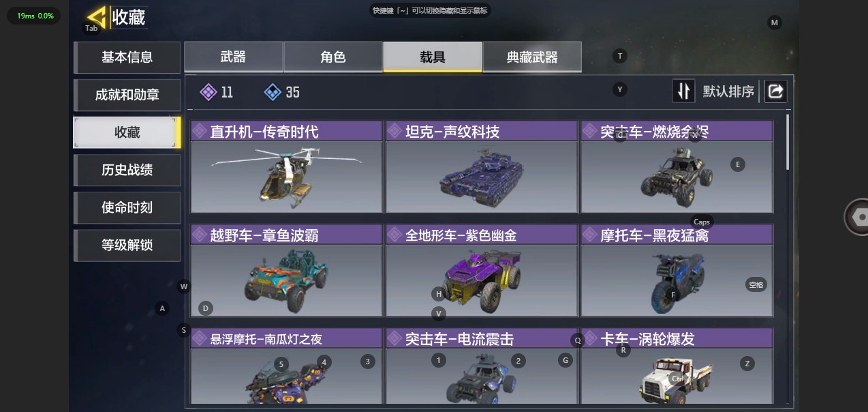This screenshot has width=868, height=412.
Task: Select 使命时刻 in the sidebar
Action: pos(127,207)
